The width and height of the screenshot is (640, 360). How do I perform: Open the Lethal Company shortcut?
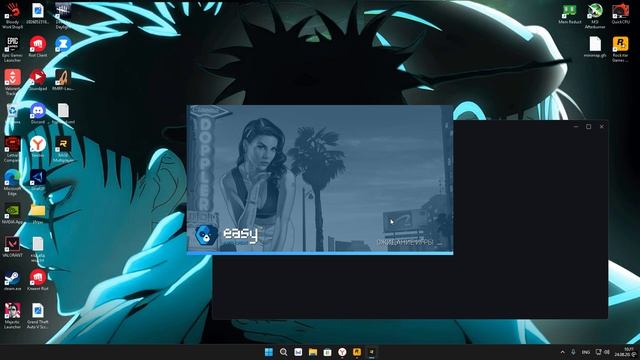(x=12, y=149)
